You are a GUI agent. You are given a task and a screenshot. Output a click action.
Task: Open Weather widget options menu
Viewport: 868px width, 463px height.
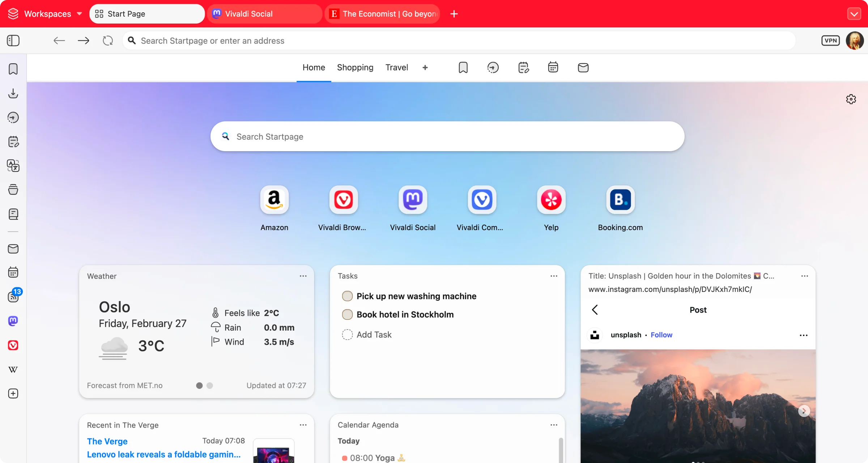[x=303, y=276]
